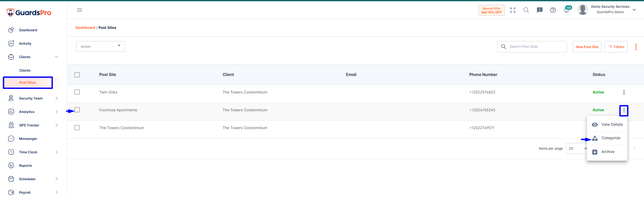
Task: Open orange vertical dots menu beside Filters
Action: (636, 47)
